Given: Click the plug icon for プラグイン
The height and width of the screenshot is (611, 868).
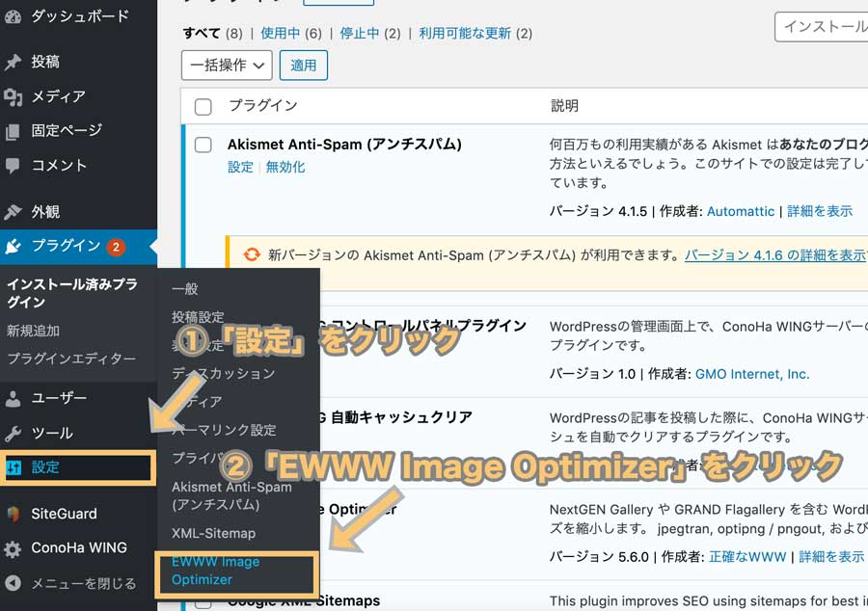Looking at the screenshot, I should (x=13, y=246).
